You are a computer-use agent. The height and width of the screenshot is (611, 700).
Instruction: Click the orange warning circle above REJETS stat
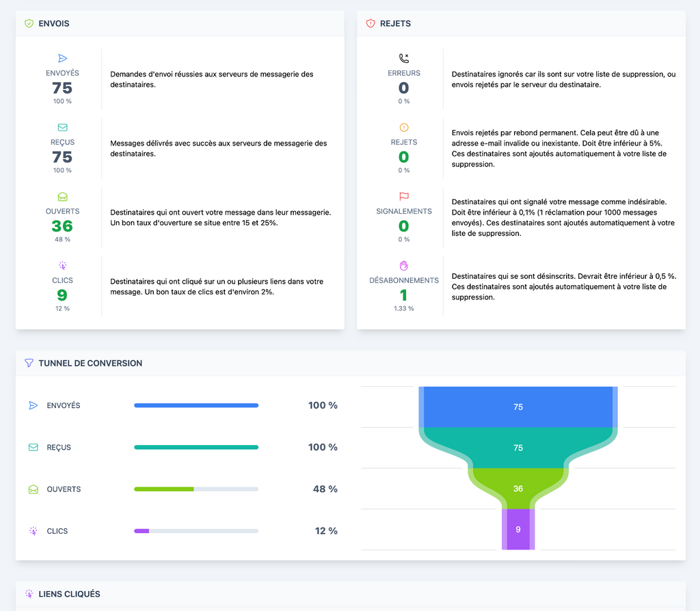(404, 128)
